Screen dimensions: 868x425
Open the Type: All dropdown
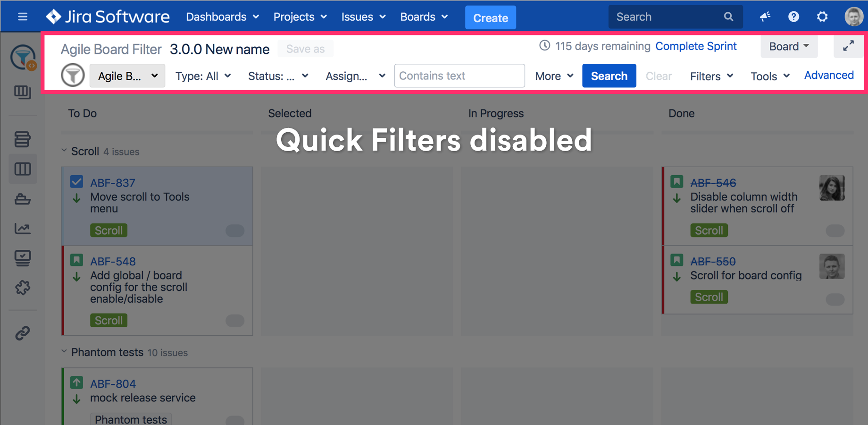[x=203, y=76]
